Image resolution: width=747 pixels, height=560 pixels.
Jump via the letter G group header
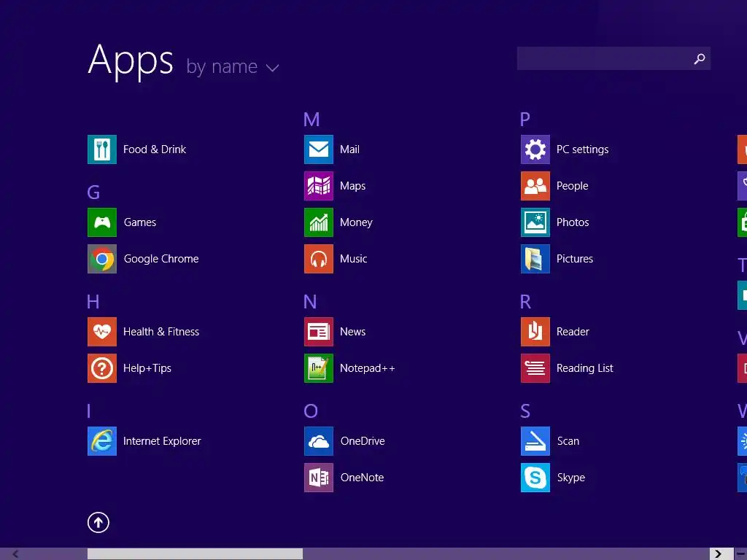(93, 192)
